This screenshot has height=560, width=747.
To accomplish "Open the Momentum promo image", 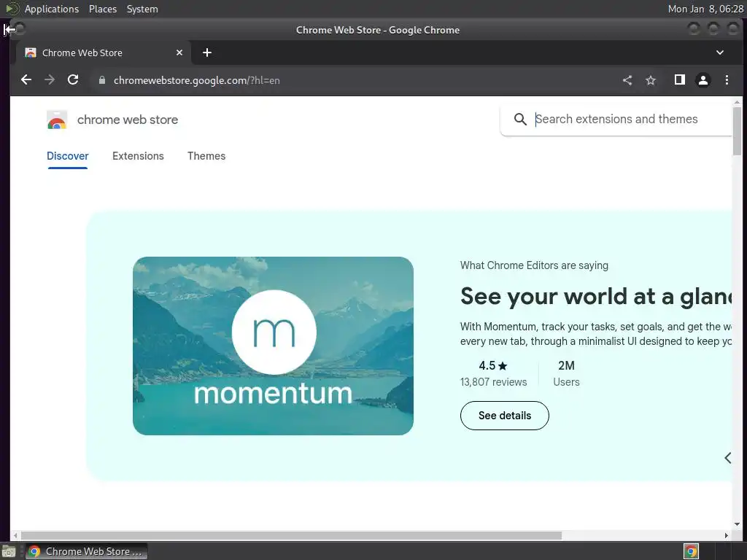I will pyautogui.click(x=273, y=346).
